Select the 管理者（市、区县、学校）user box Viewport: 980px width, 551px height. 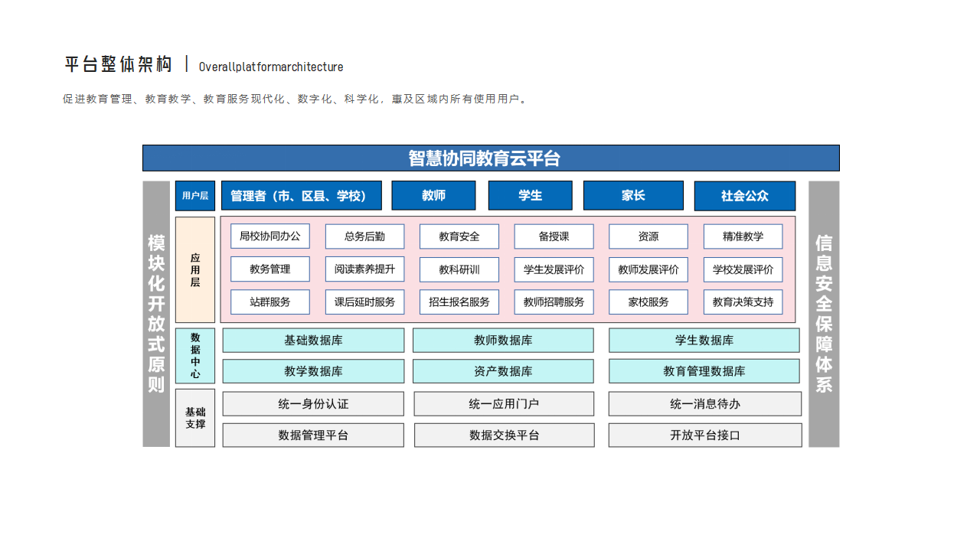[302, 196]
